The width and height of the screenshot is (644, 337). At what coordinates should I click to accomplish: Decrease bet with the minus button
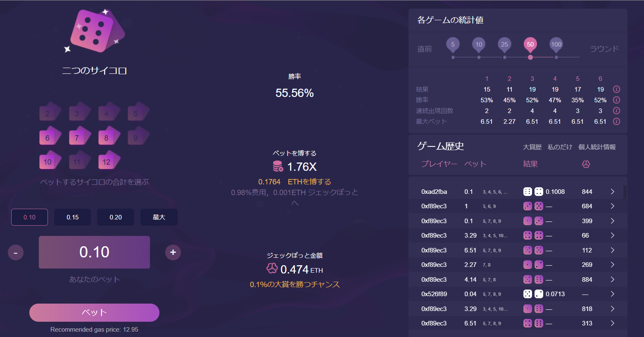(16, 252)
